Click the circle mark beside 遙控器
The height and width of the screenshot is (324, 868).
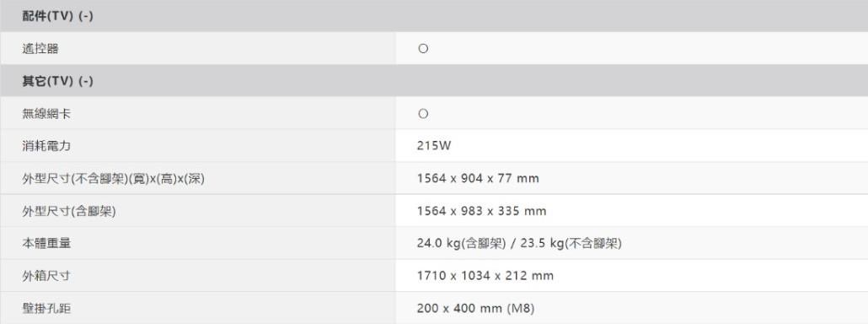coord(423,49)
